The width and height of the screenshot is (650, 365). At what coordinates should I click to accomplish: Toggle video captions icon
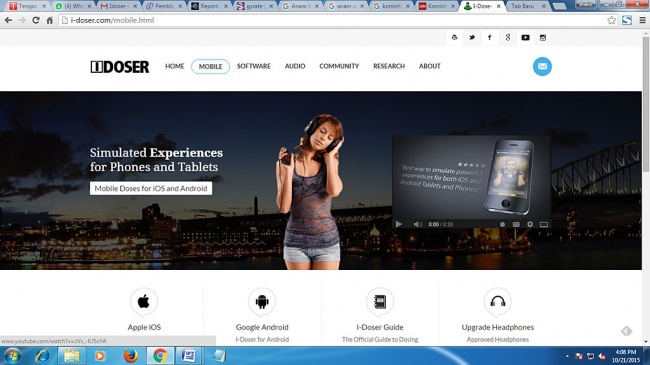pyautogui.click(x=516, y=224)
